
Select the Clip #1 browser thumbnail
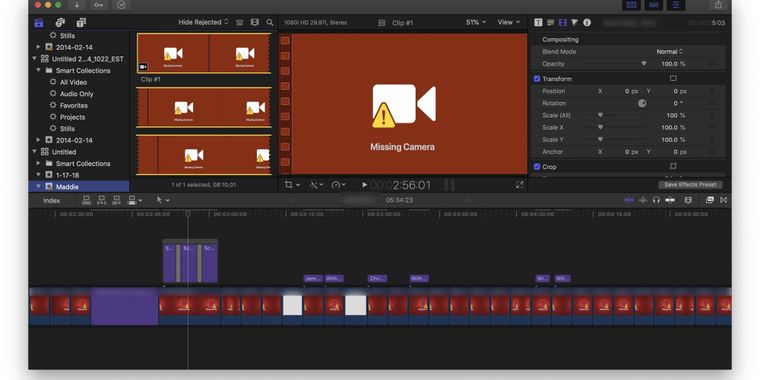click(204, 53)
